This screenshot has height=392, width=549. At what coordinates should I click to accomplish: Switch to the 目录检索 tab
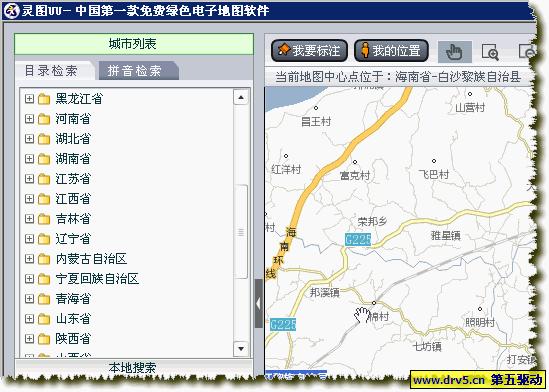click(53, 71)
